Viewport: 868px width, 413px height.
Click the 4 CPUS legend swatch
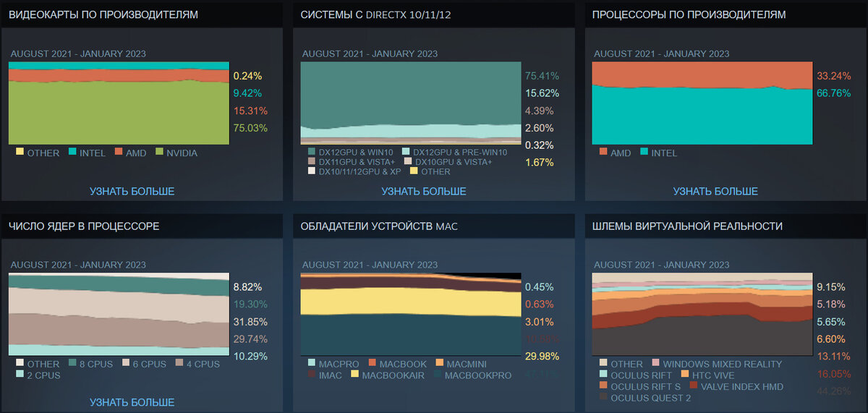coord(179,364)
